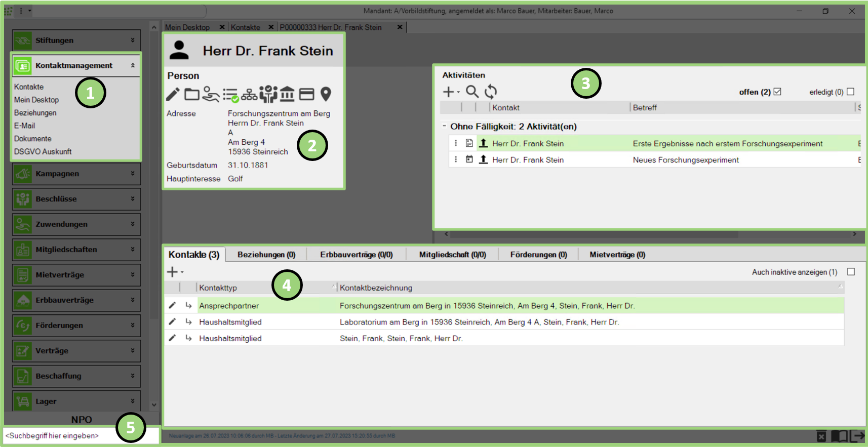Uncheck the offen (2) checkbox
This screenshot has height=447, width=868.
pyautogui.click(x=777, y=92)
